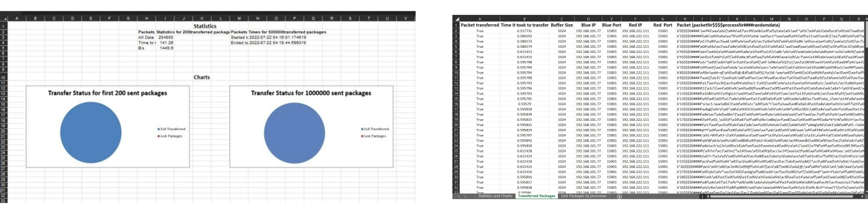Viewport: 868px width, 214px height.
Task: Select the Blue IP header cell
Action: (589, 25)
